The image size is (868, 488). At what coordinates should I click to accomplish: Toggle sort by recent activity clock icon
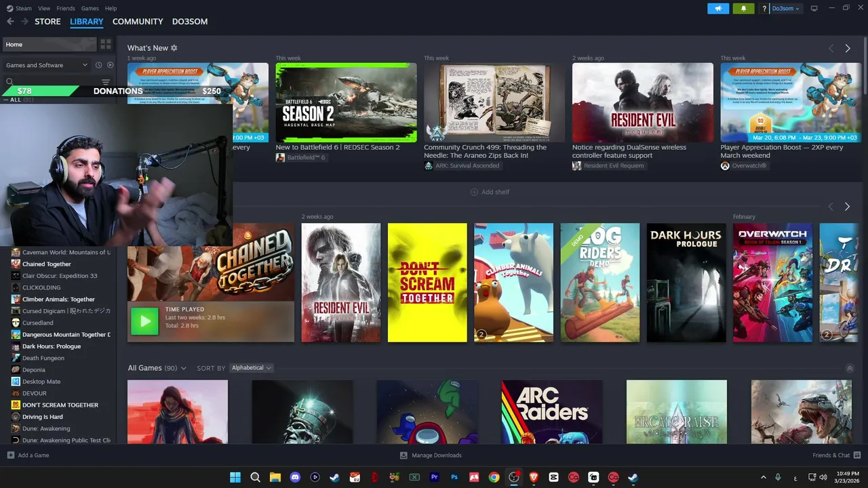(98, 65)
